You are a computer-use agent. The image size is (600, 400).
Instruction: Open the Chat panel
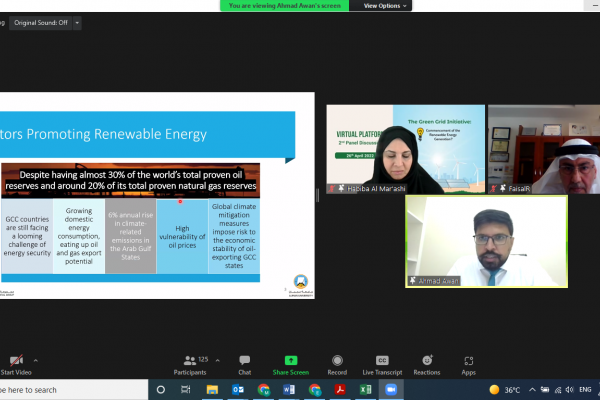point(244,365)
